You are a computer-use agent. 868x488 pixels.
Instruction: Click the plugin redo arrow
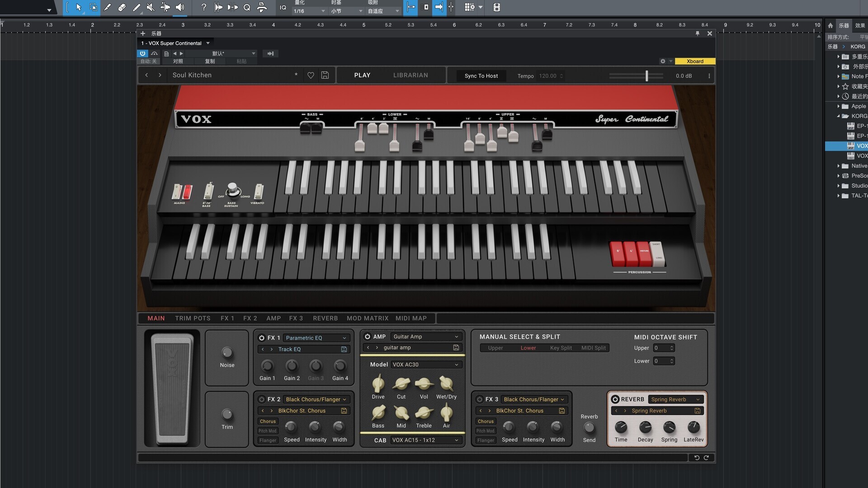pos(706,458)
